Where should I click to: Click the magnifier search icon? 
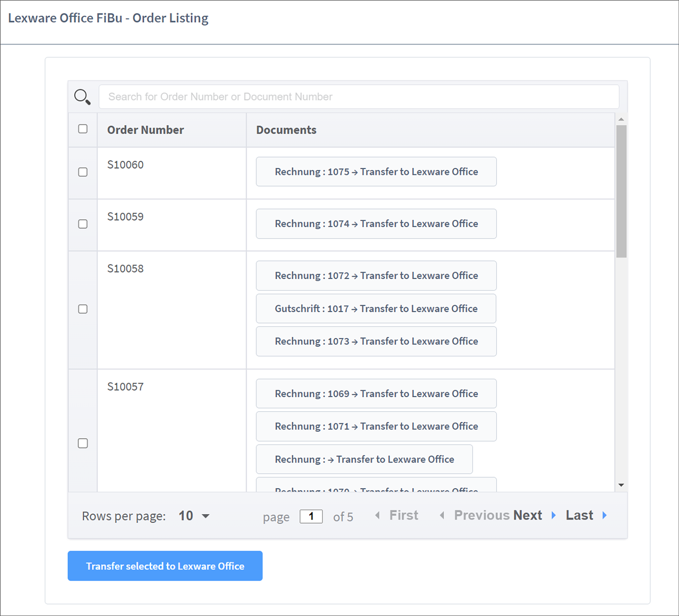(x=82, y=97)
